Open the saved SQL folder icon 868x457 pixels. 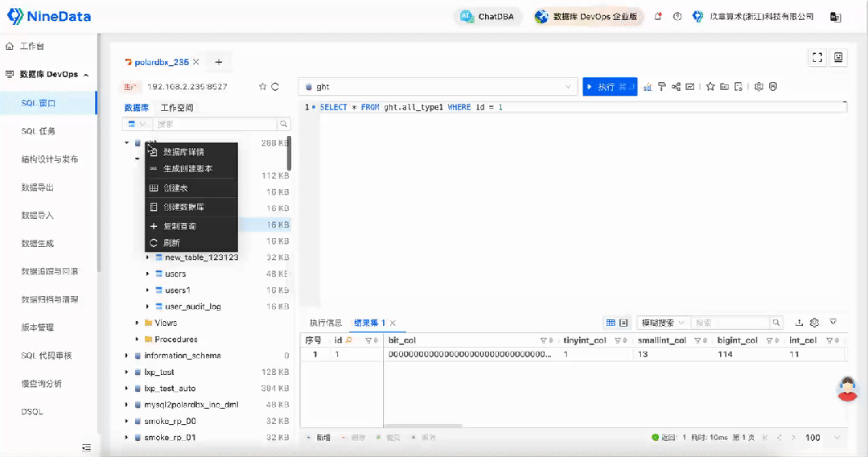coord(724,87)
